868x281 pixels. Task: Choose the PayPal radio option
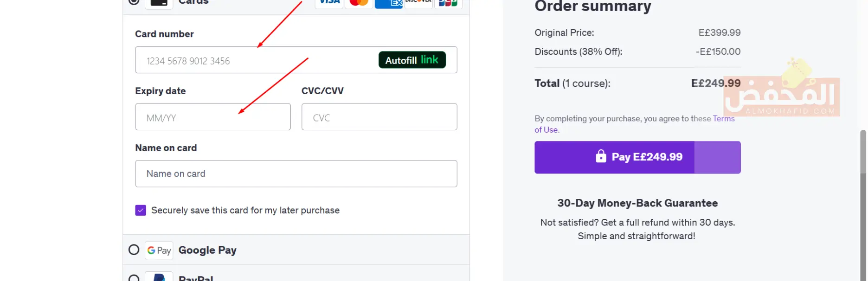(x=134, y=278)
